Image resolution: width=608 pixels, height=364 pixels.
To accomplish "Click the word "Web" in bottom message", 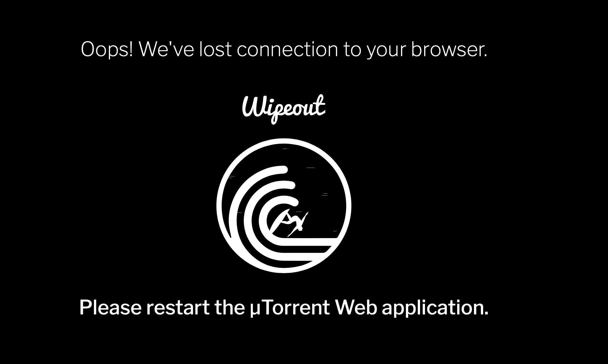I will tap(356, 307).
